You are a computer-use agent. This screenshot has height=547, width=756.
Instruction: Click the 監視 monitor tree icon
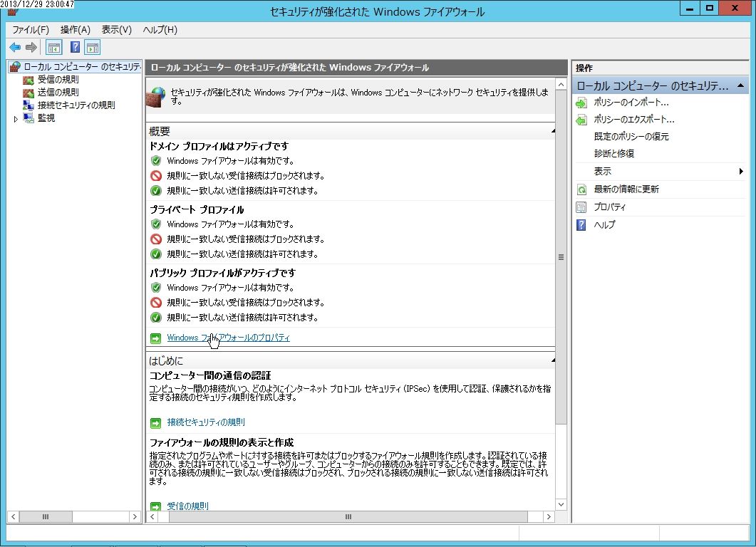tap(29, 118)
